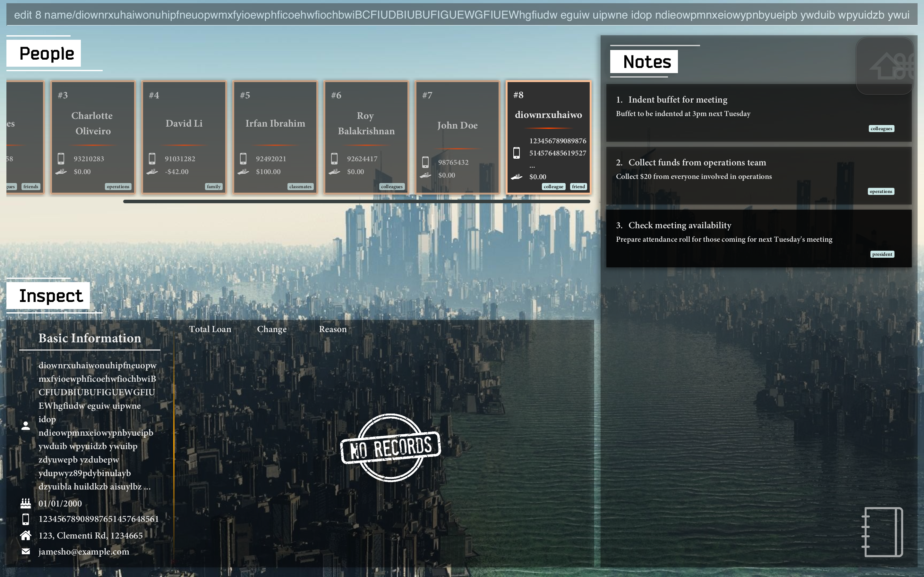Screen dimensions: 924x577
Task: Click the person silhouette icon in Basic Information
Action: pos(26,426)
